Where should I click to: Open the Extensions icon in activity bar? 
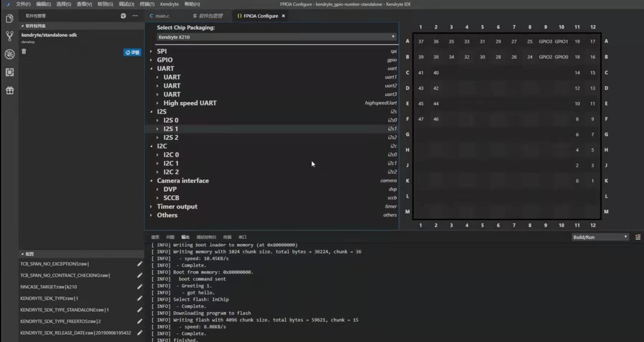(x=10, y=72)
